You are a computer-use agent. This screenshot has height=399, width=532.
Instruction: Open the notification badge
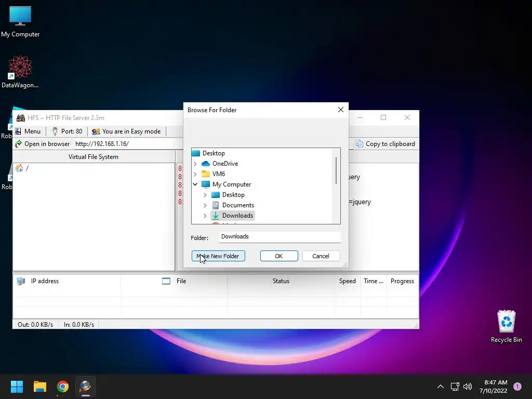(517, 387)
